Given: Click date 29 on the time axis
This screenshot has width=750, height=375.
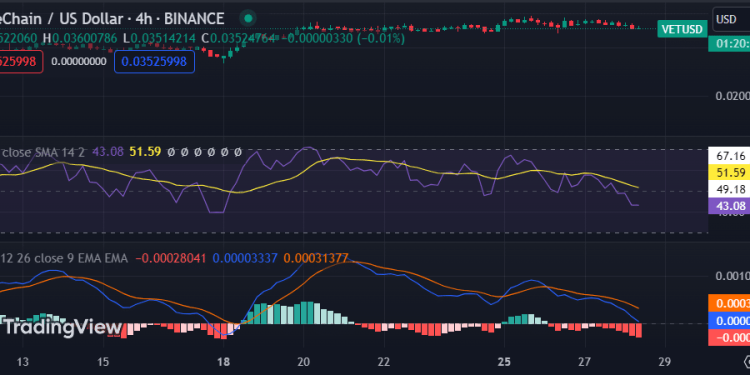Looking at the screenshot, I should (x=665, y=361).
